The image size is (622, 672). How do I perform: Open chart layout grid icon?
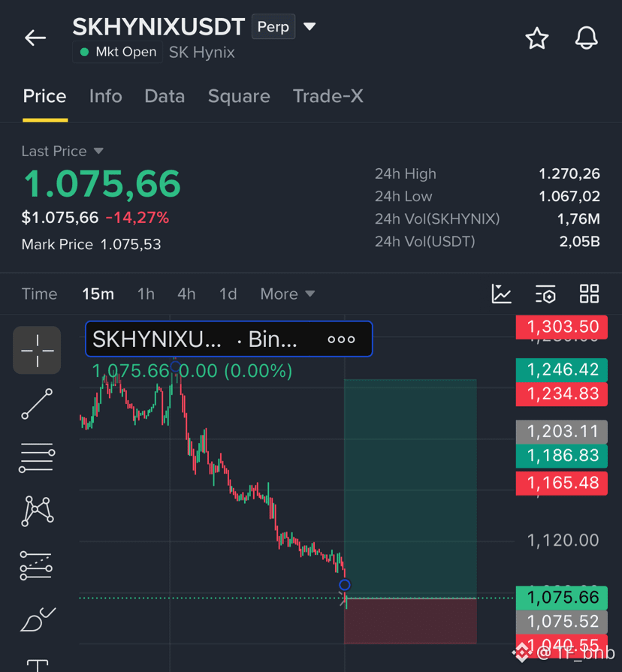point(589,294)
